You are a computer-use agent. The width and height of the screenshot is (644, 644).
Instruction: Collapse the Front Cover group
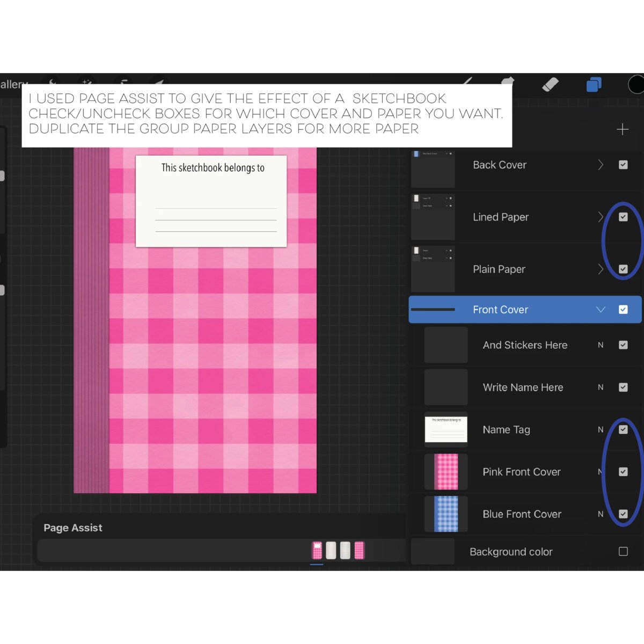601,310
